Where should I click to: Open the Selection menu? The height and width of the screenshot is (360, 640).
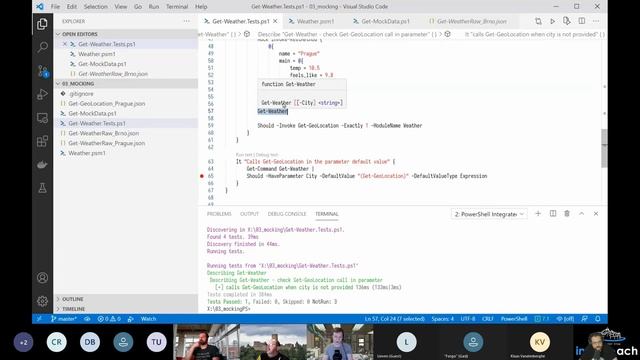(96, 7)
